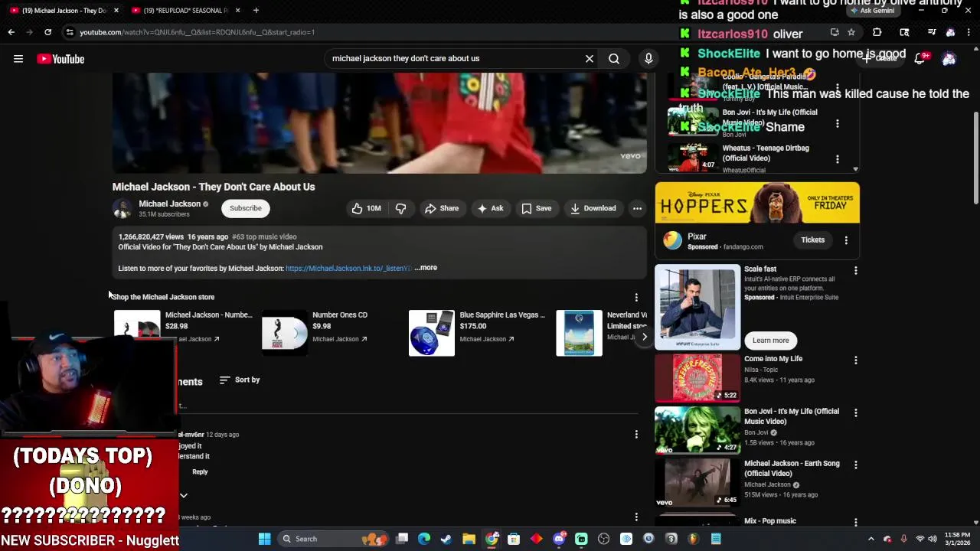Open Discord from the taskbar

(x=559, y=539)
